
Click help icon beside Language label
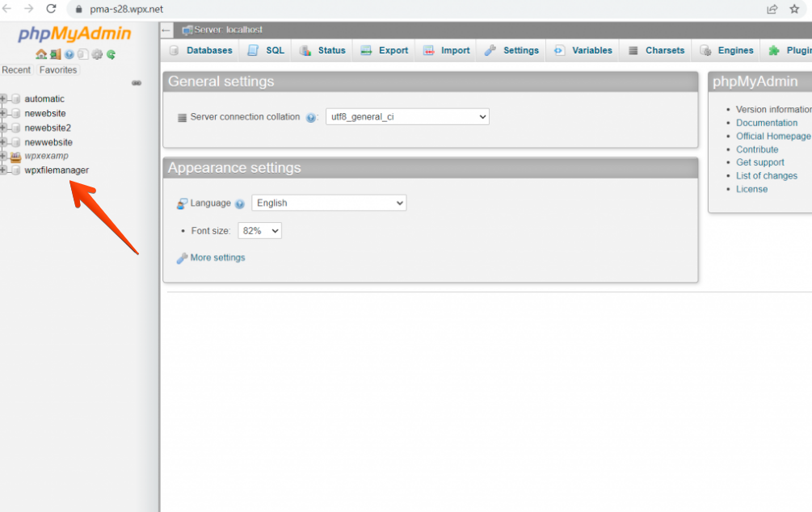(240, 204)
